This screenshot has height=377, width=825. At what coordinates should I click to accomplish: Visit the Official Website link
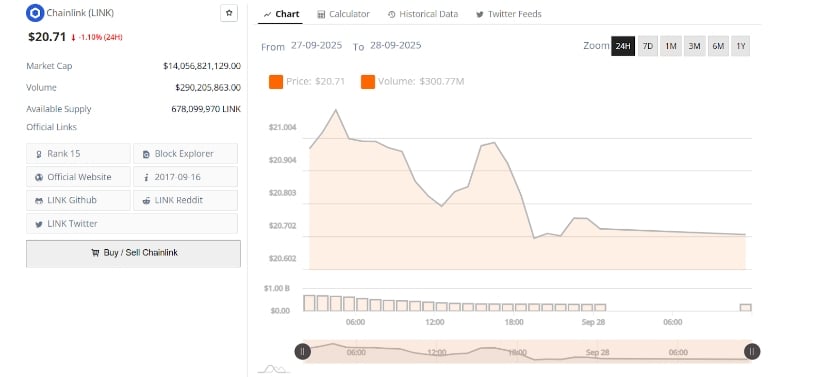click(x=78, y=177)
